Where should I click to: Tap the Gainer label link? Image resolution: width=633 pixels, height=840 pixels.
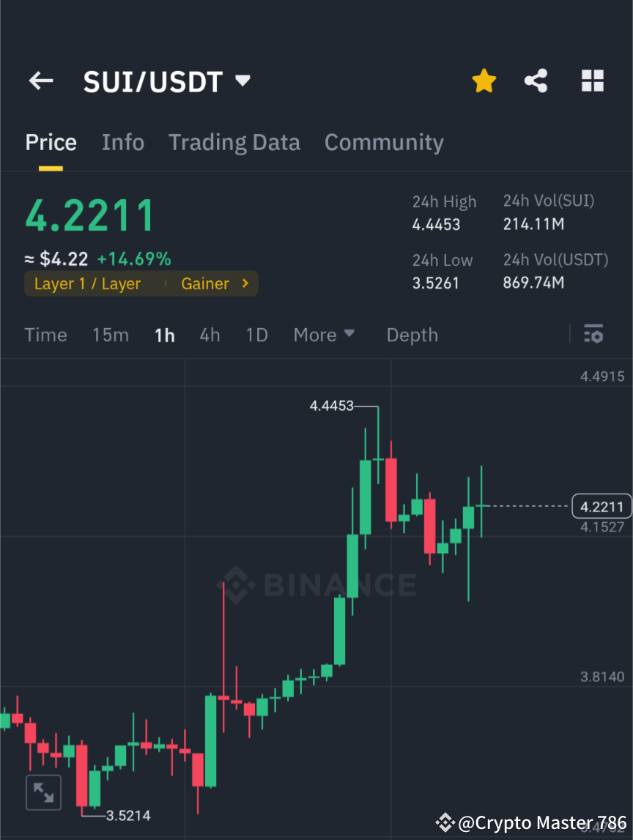(x=205, y=283)
